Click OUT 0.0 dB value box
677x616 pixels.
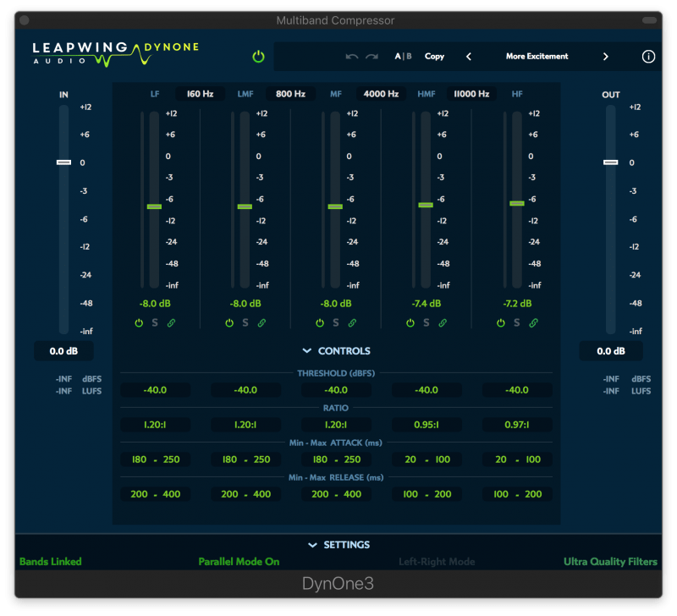[611, 351]
